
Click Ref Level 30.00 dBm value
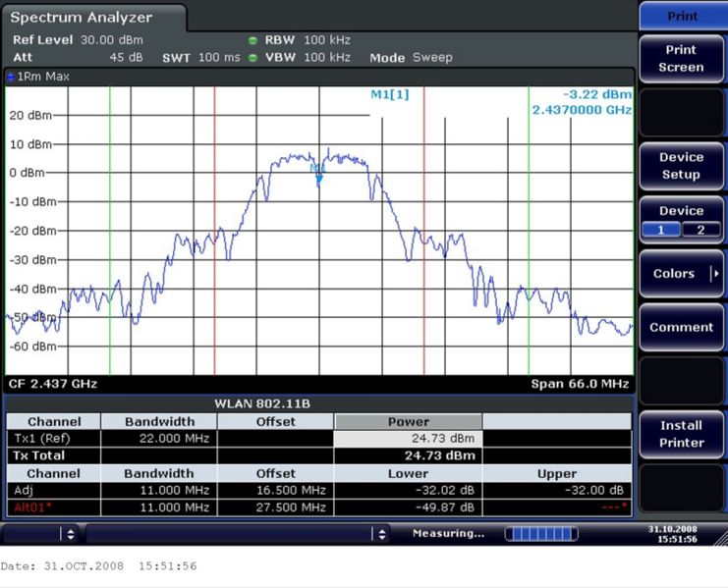click(x=112, y=40)
